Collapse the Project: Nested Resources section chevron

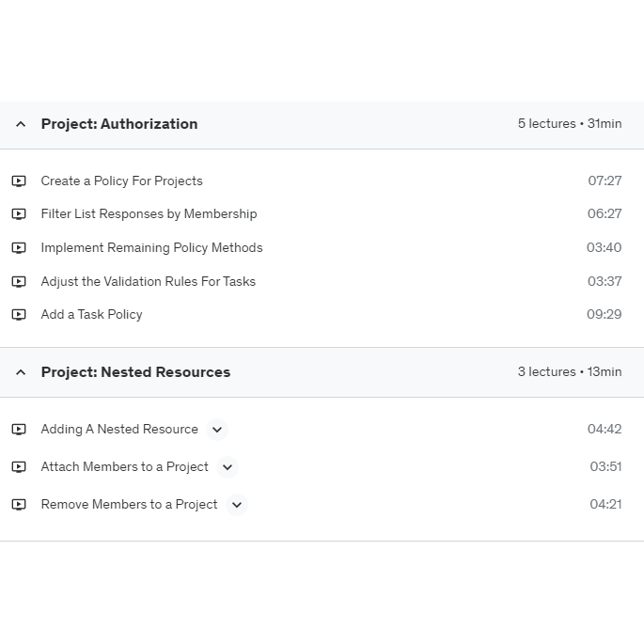click(21, 372)
